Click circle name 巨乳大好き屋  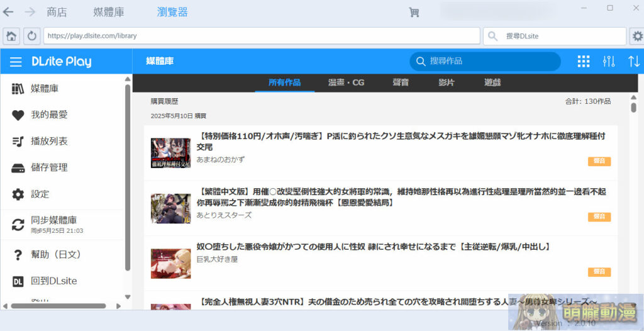217,259
